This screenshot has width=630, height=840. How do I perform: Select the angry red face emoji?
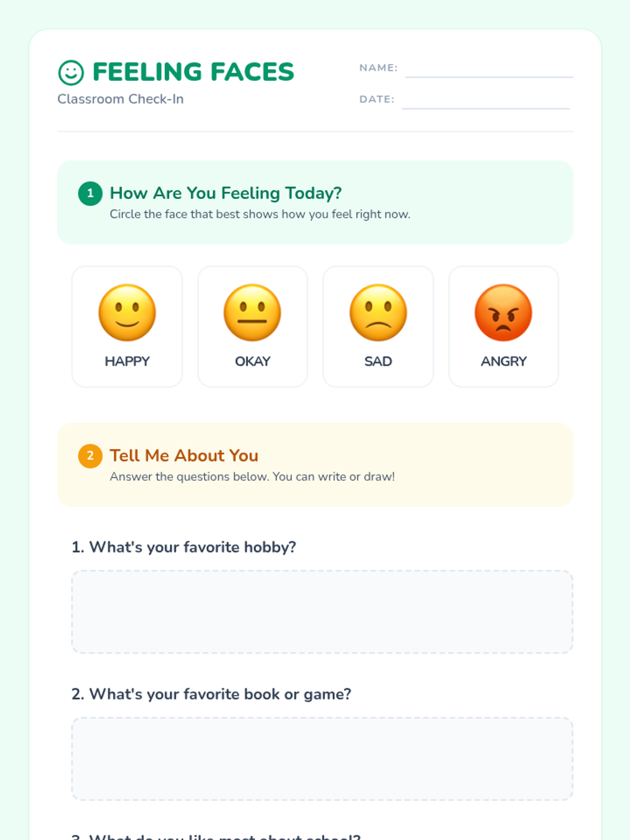(503, 313)
